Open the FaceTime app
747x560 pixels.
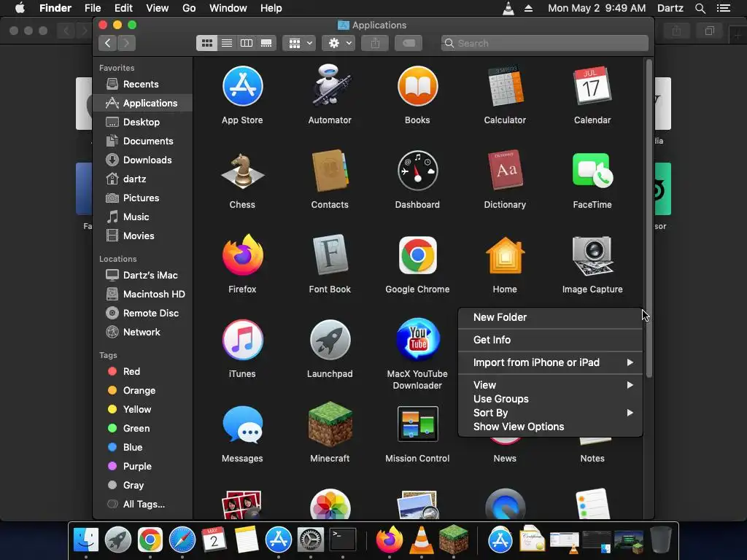592,171
